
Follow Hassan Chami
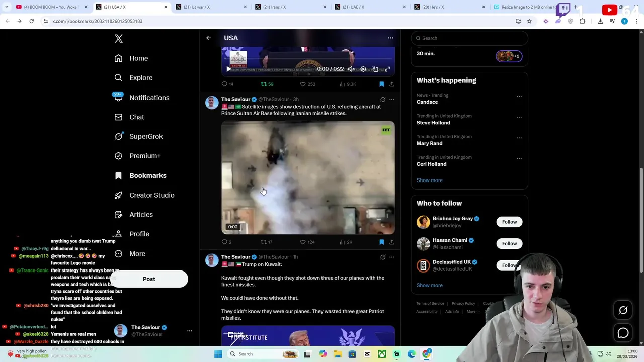[x=509, y=244]
